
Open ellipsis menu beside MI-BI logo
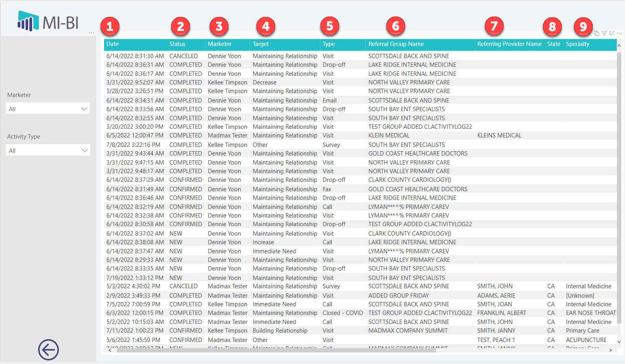click(91, 33)
